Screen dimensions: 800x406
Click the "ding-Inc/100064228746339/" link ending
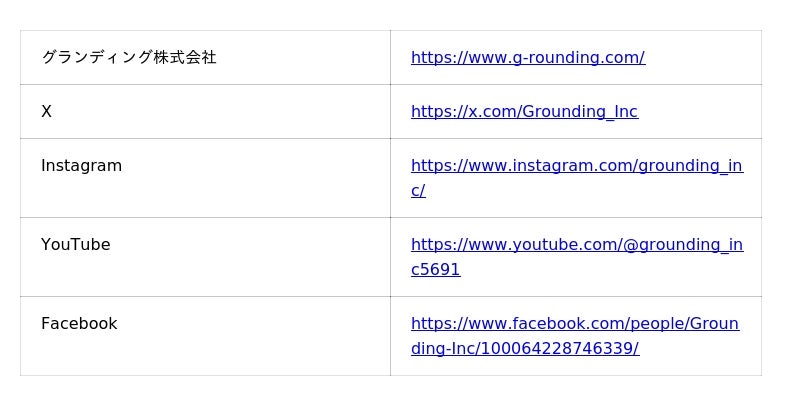pos(524,349)
